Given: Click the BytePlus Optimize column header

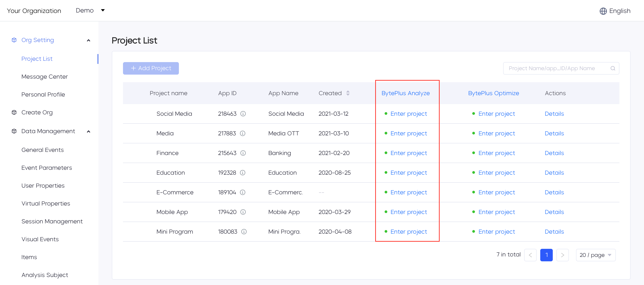Looking at the screenshot, I should pos(494,93).
